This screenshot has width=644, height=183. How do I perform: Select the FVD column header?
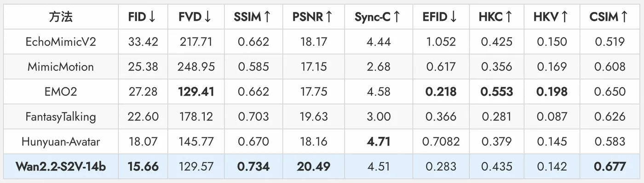tap(195, 17)
